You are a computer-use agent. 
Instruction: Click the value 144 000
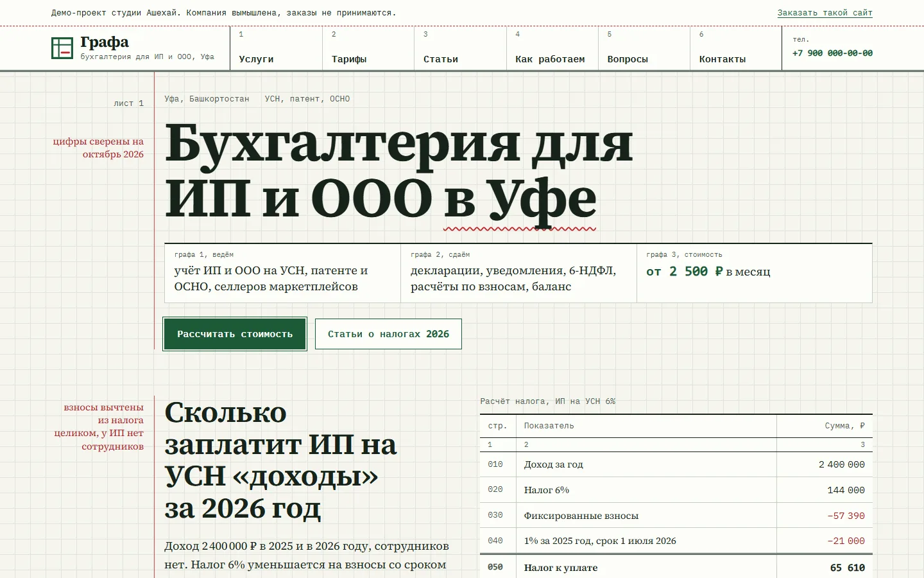(846, 490)
